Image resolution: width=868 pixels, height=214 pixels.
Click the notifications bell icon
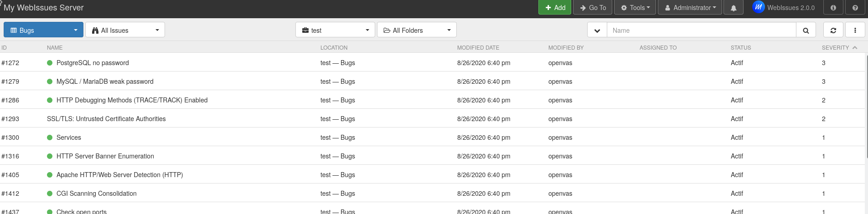coord(734,8)
